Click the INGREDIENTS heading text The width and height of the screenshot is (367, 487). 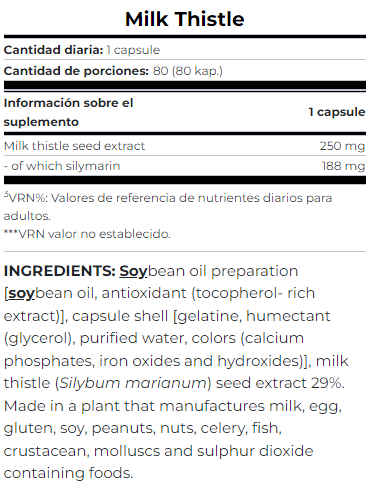click(60, 271)
